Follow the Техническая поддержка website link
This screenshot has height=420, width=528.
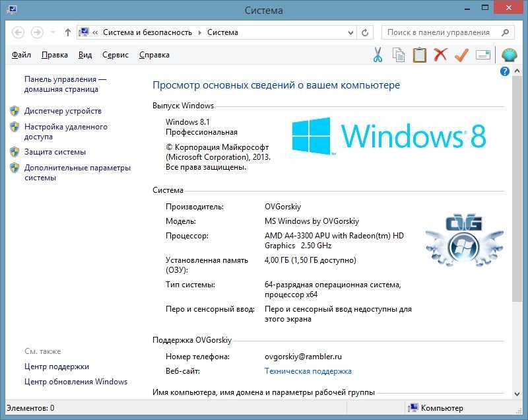[x=308, y=371]
